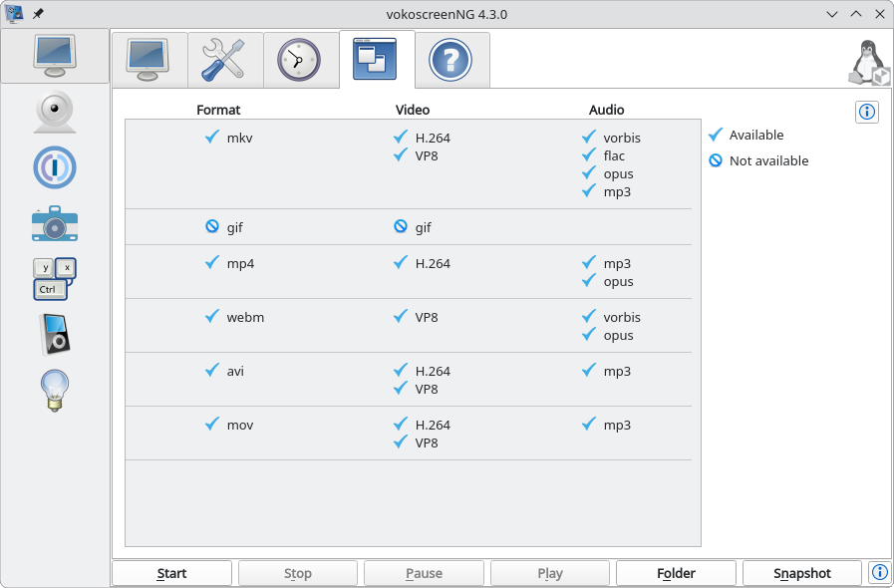Open the question mark help tab
The width and height of the screenshot is (894, 588).
tap(450, 60)
